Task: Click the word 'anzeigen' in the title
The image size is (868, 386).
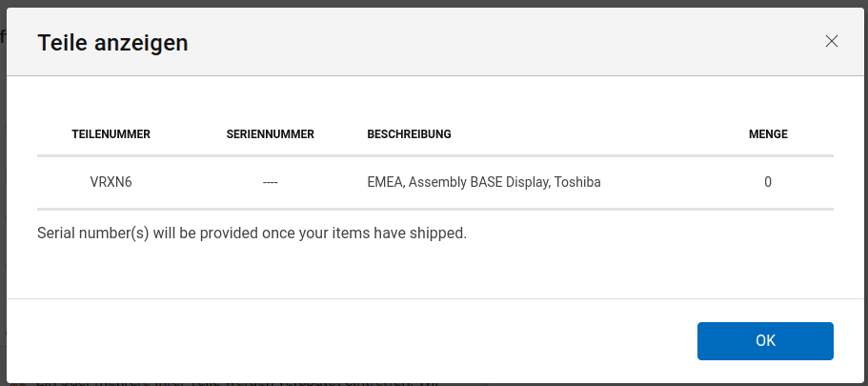Action: point(144,42)
